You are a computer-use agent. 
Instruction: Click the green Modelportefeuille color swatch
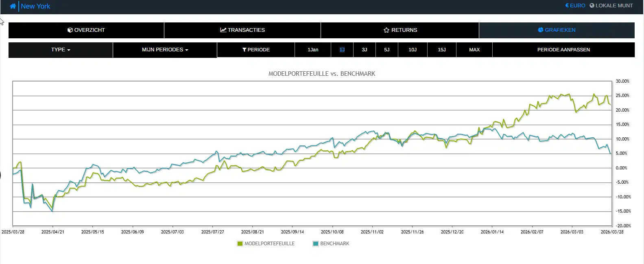click(x=240, y=244)
